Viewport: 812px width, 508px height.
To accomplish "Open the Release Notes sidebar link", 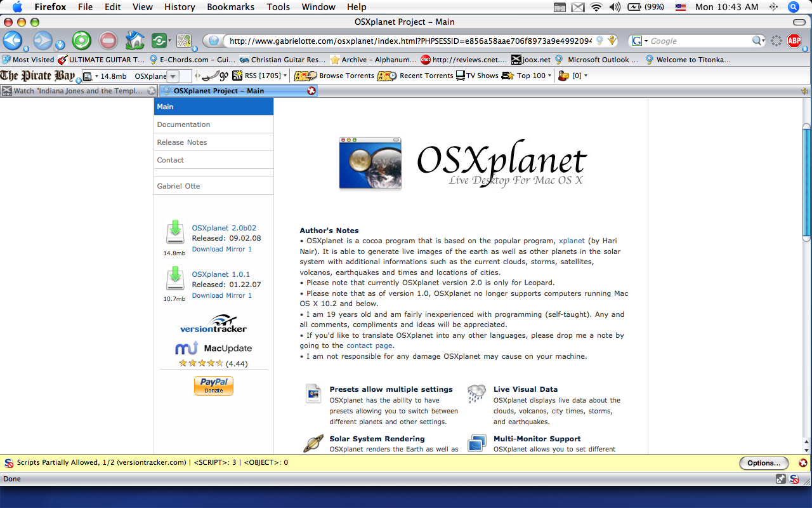I will (214, 142).
